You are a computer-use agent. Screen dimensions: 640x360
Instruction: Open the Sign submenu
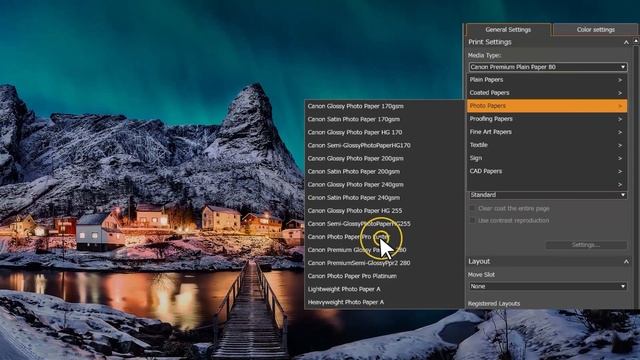click(x=547, y=158)
